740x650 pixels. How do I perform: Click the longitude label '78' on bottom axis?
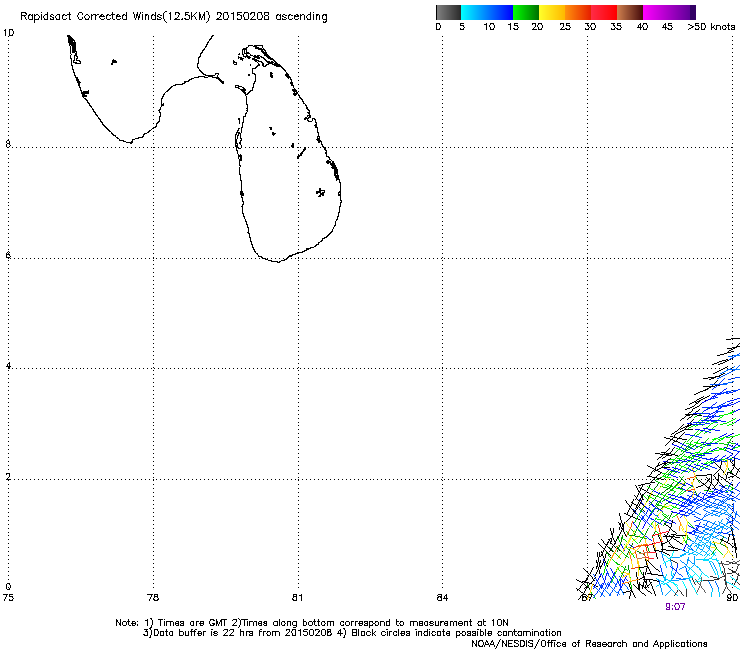[153, 598]
